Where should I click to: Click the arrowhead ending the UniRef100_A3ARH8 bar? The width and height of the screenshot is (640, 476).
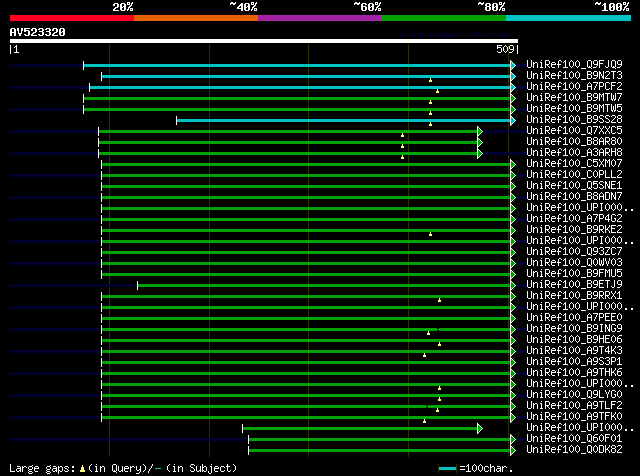480,153
